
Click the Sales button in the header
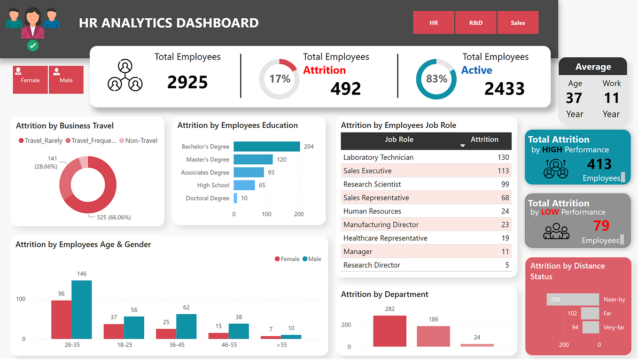518,22
